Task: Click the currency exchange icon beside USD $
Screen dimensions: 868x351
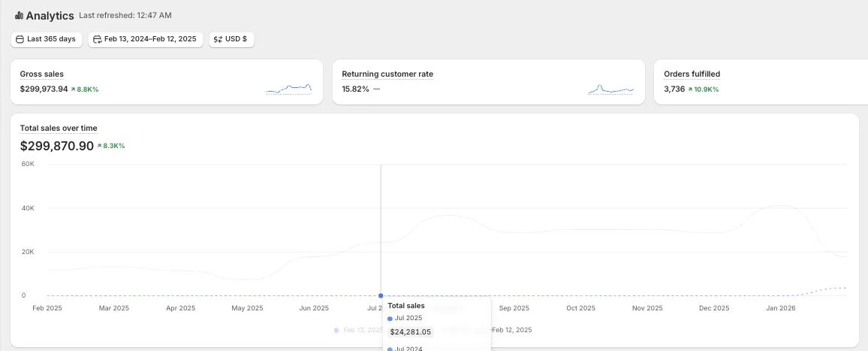Action: [218, 39]
